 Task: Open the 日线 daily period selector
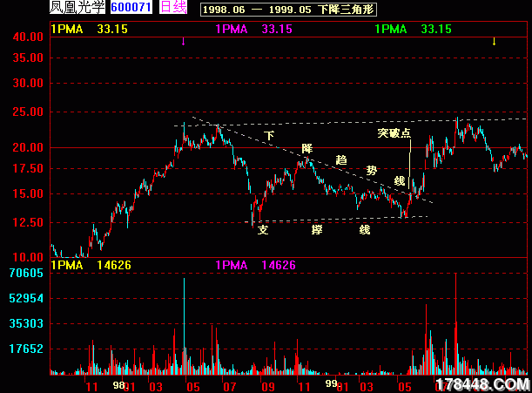tap(173, 8)
